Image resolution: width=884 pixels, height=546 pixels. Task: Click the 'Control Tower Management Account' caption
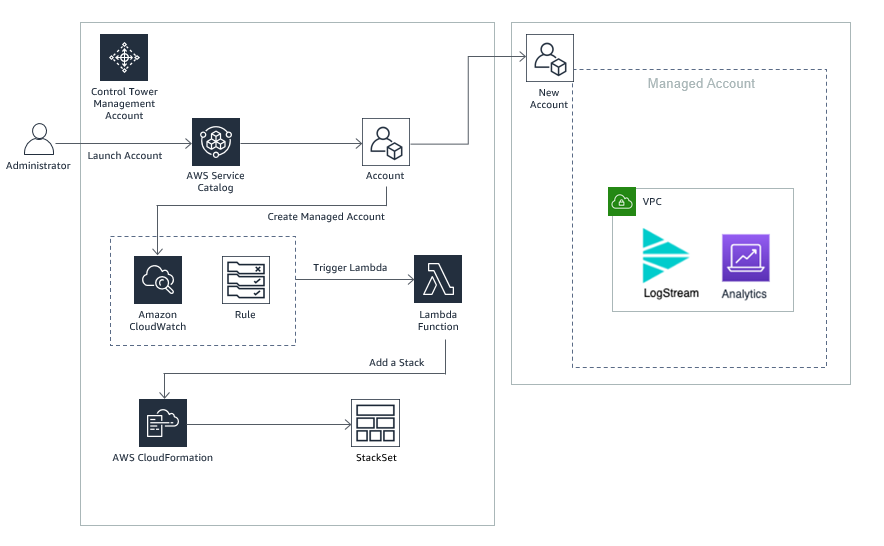click(124, 104)
